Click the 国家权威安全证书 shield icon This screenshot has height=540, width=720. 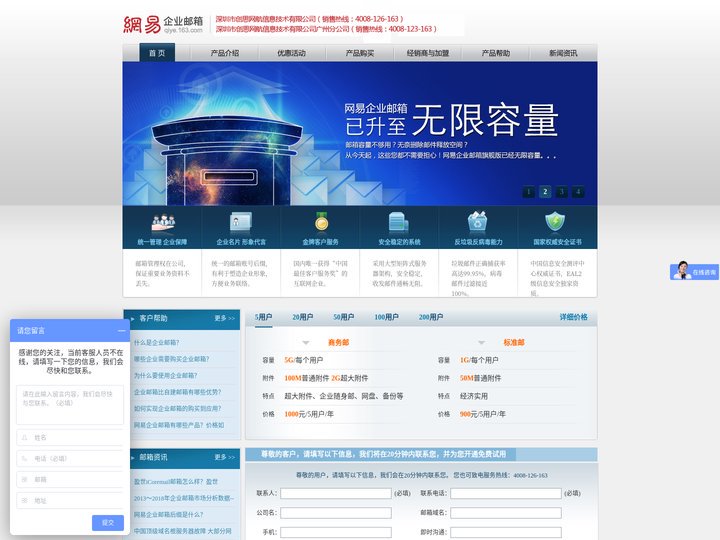tap(556, 221)
